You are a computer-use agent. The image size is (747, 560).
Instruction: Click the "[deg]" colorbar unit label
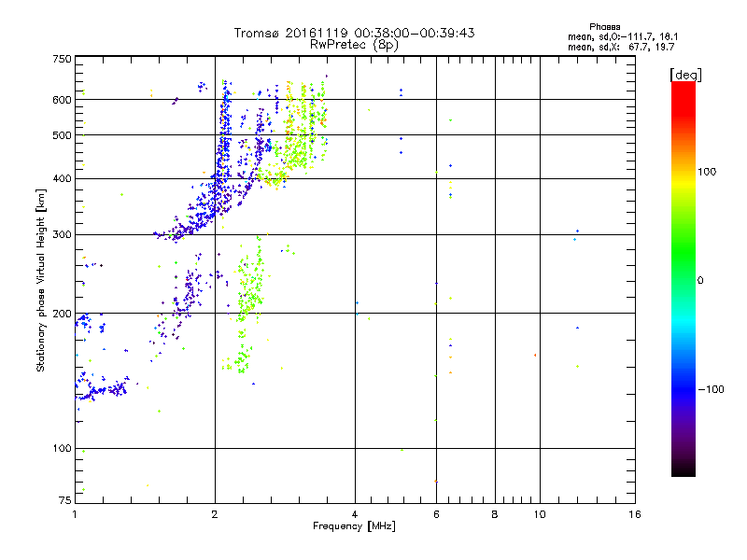coord(685,76)
